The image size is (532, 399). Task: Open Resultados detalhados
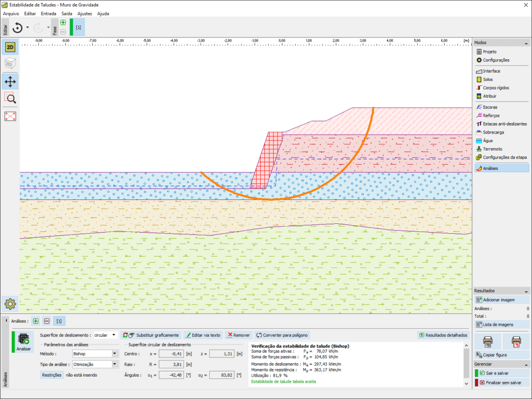click(x=443, y=335)
